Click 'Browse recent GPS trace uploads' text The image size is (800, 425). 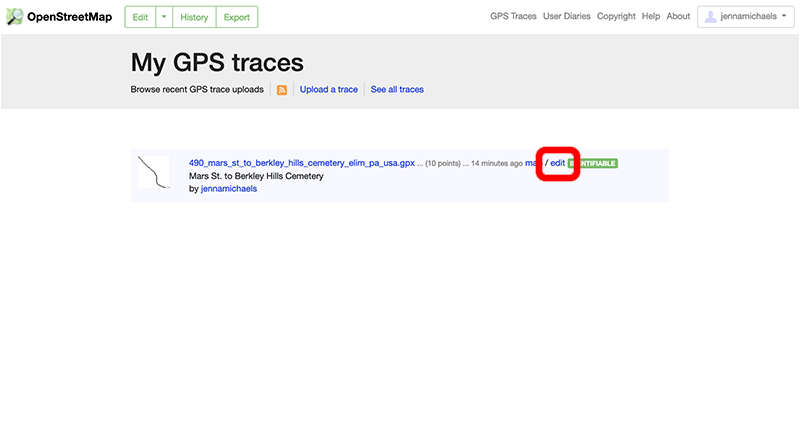[x=197, y=89]
